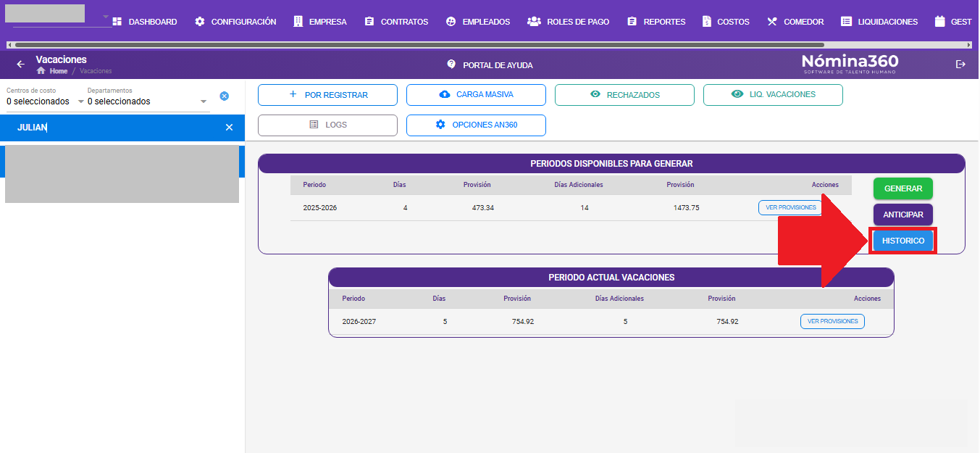Click the Costos document icon
Viewport: 980px width, 453px height.
point(707,22)
